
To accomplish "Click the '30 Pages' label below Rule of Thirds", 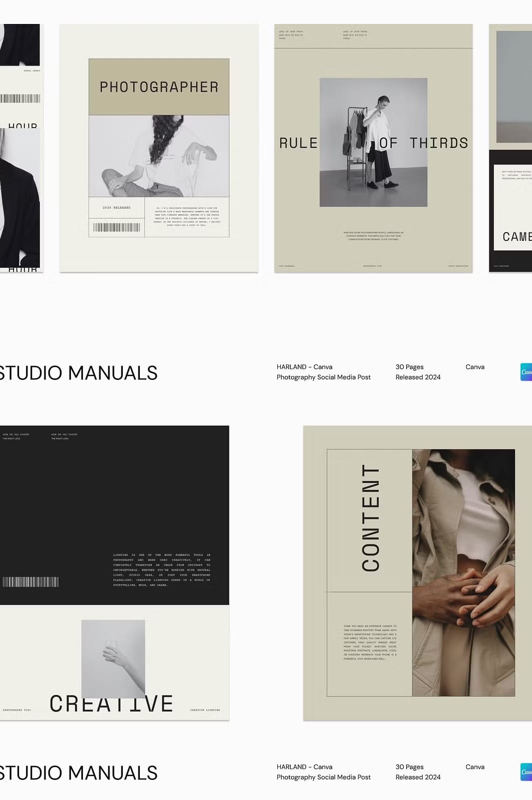I will point(409,367).
